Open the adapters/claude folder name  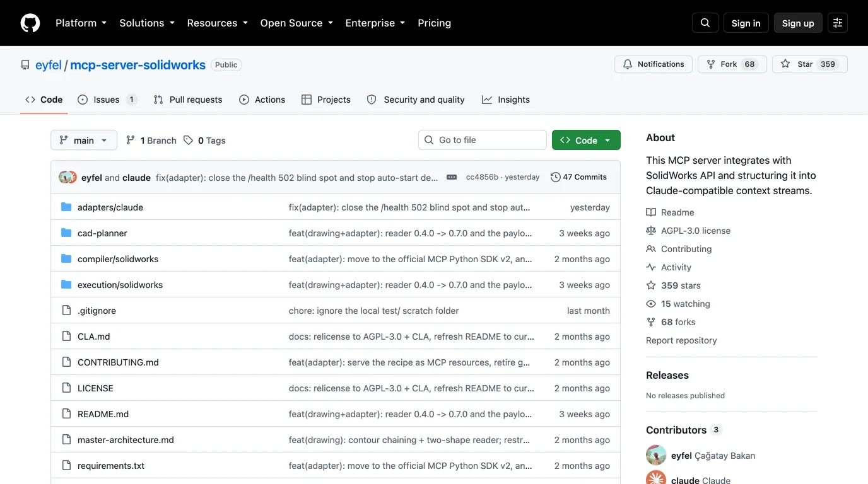[110, 207]
